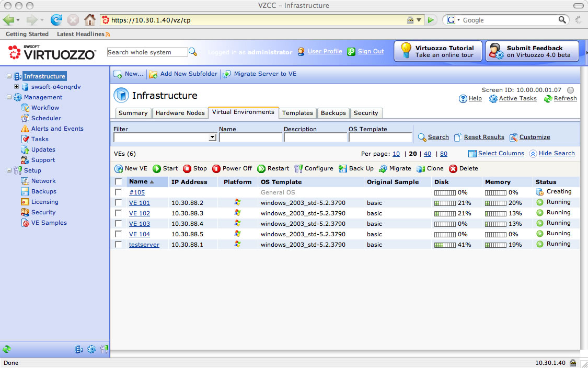Check the box for VE 101
Screen dimensions: 588x368
click(119, 203)
